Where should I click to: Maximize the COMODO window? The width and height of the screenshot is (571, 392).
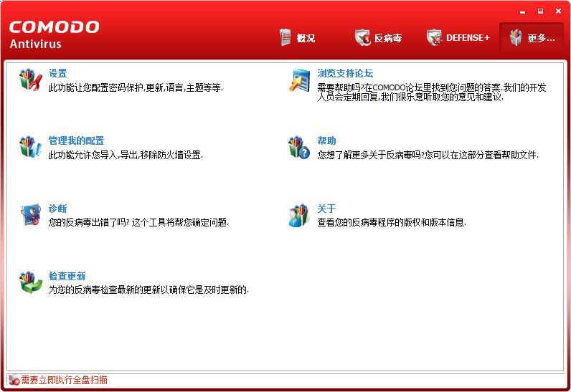click(x=540, y=11)
